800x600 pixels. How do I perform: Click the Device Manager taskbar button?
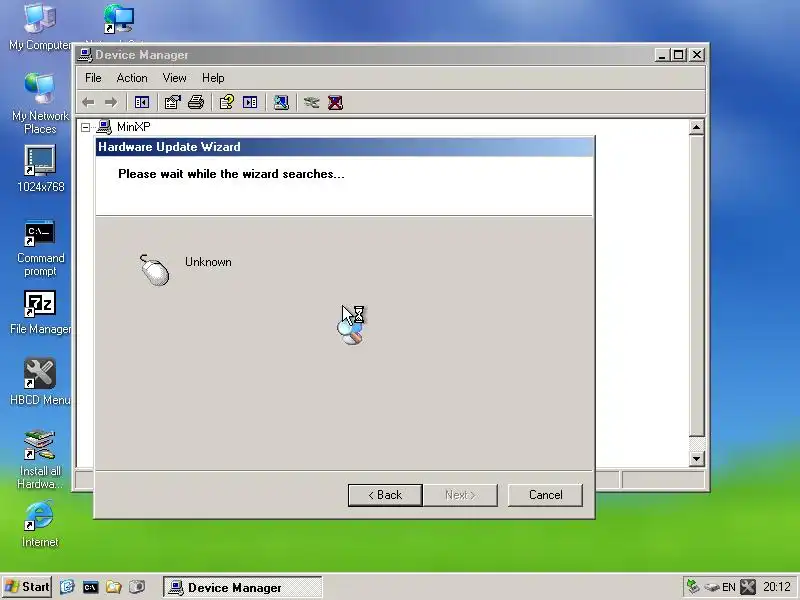pyautogui.click(x=243, y=587)
